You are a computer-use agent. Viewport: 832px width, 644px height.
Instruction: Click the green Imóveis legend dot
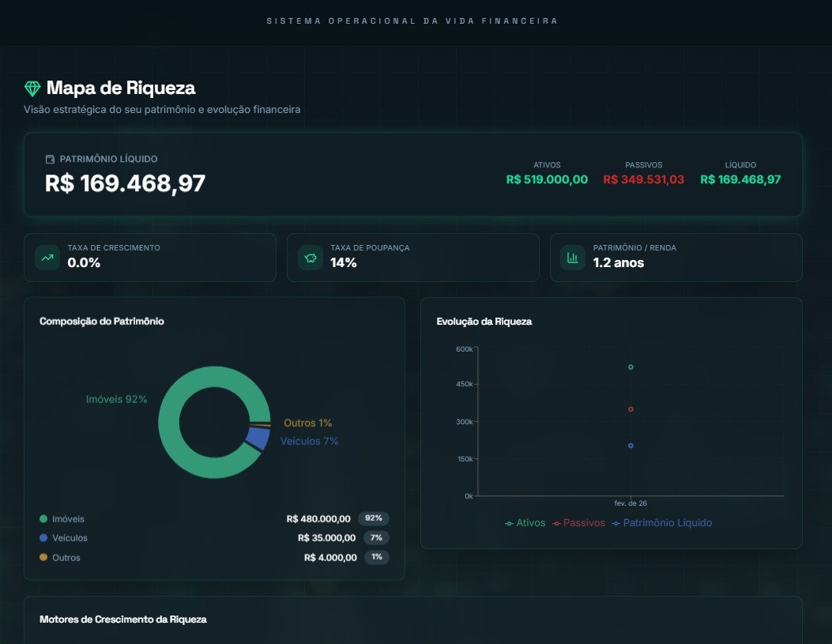pos(43,519)
